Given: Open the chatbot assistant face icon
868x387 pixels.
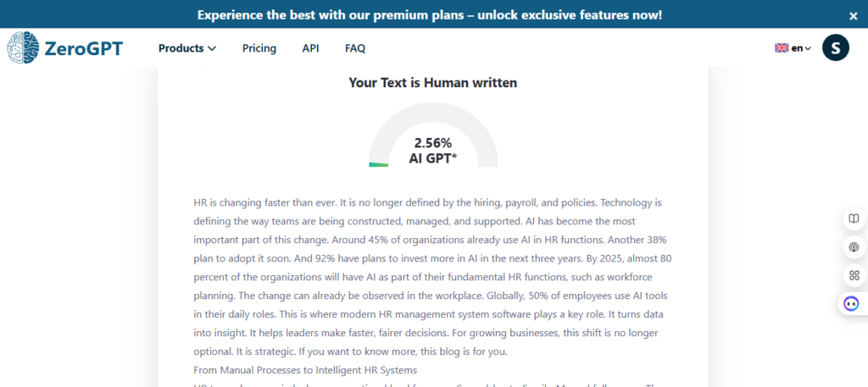Looking at the screenshot, I should click(x=852, y=303).
